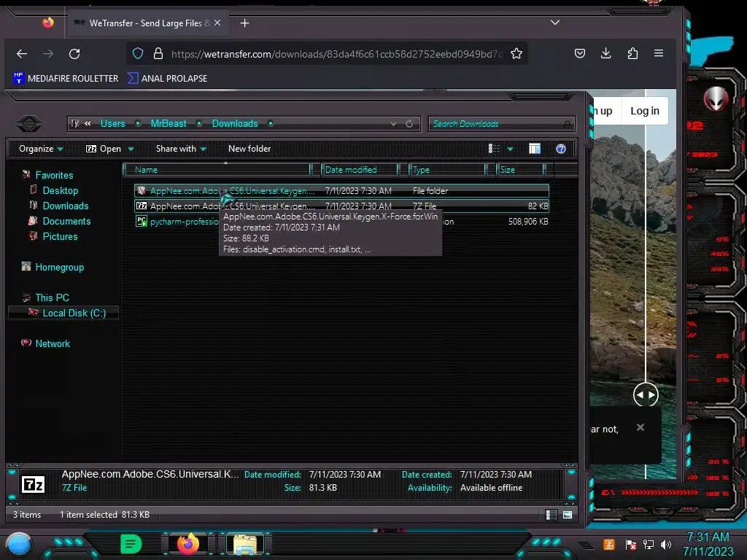Refresh the Downloads folder
747x560 pixels.
coord(409,124)
